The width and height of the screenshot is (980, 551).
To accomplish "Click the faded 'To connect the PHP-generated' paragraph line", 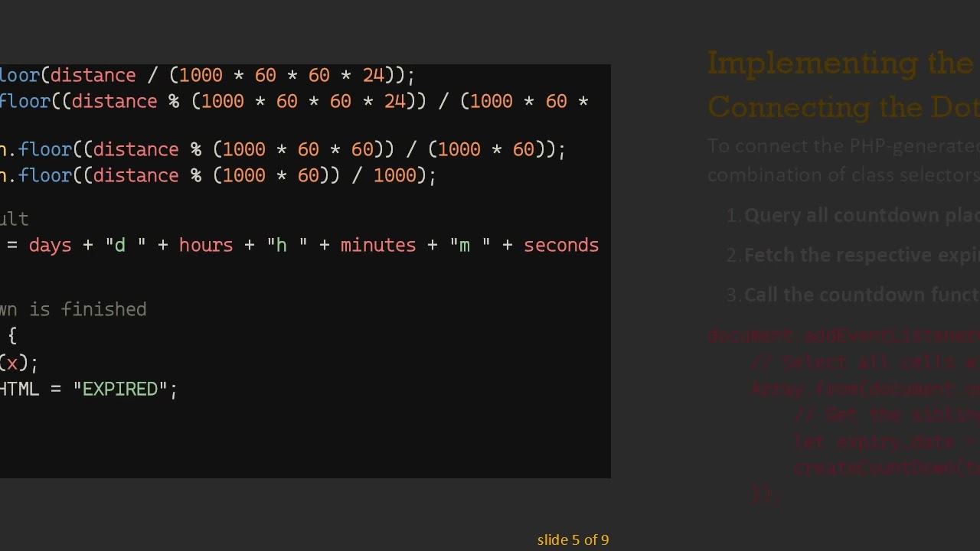I will click(844, 146).
